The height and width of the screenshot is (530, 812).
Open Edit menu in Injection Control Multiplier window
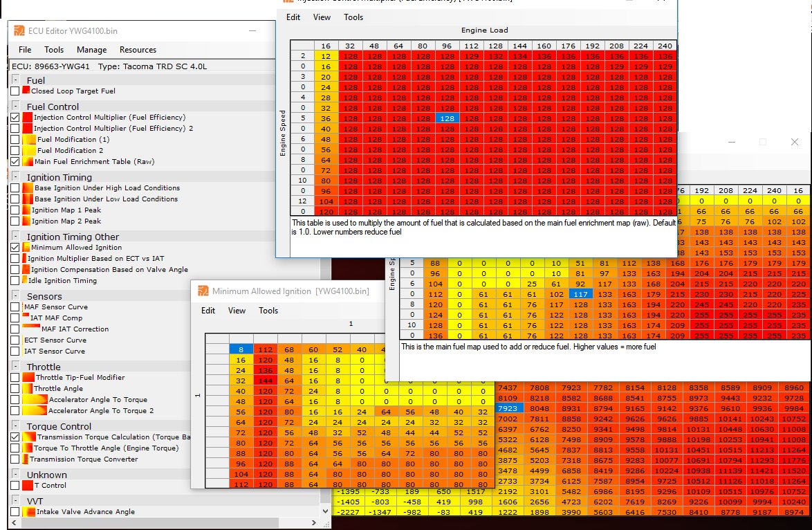coord(293,17)
